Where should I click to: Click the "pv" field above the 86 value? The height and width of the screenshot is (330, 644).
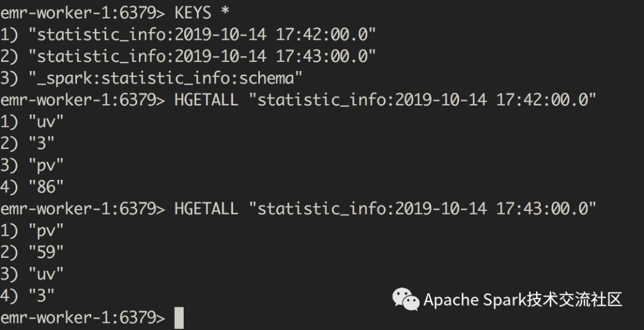46,166
